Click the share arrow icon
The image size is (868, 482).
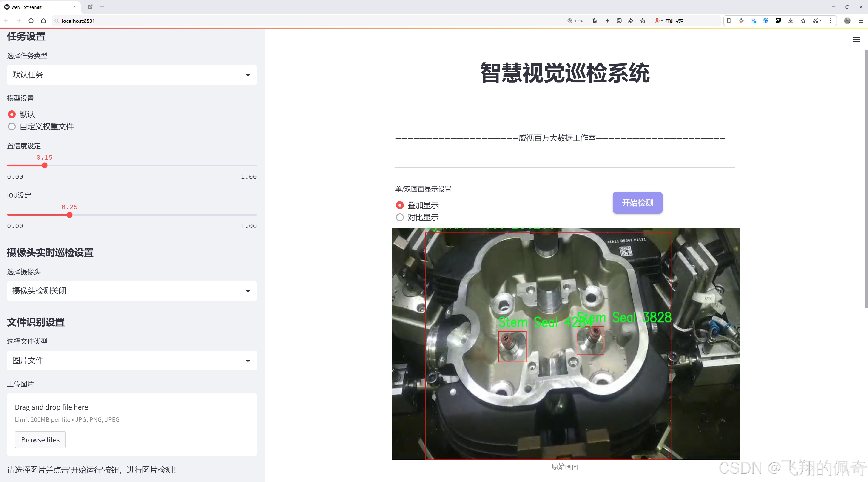pos(631,20)
